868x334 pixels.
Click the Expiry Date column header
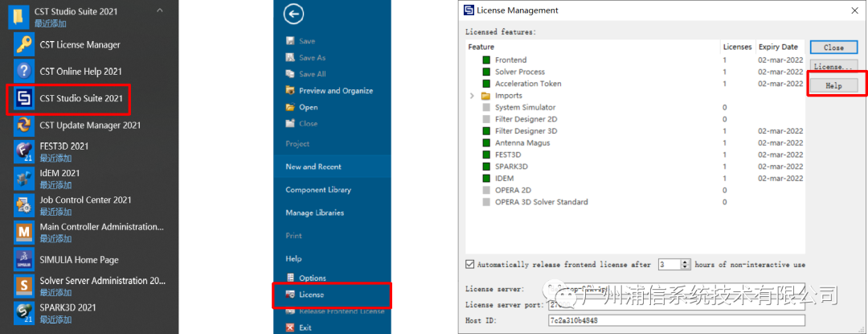coord(778,47)
